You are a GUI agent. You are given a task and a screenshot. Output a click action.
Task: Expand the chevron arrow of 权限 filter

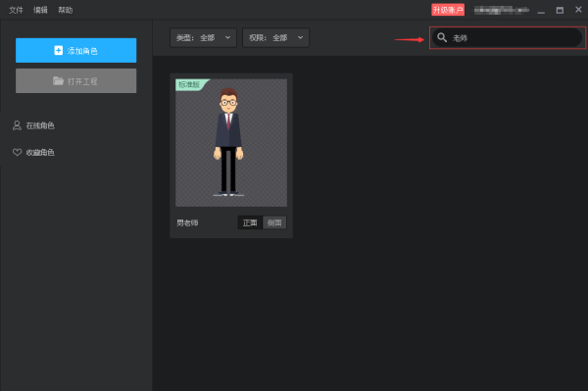click(x=301, y=37)
